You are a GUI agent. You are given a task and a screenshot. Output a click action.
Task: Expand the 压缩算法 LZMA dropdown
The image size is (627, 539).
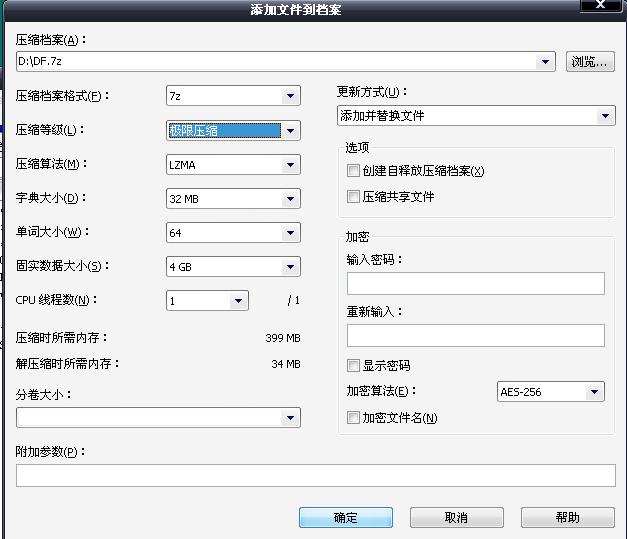tap(290, 165)
